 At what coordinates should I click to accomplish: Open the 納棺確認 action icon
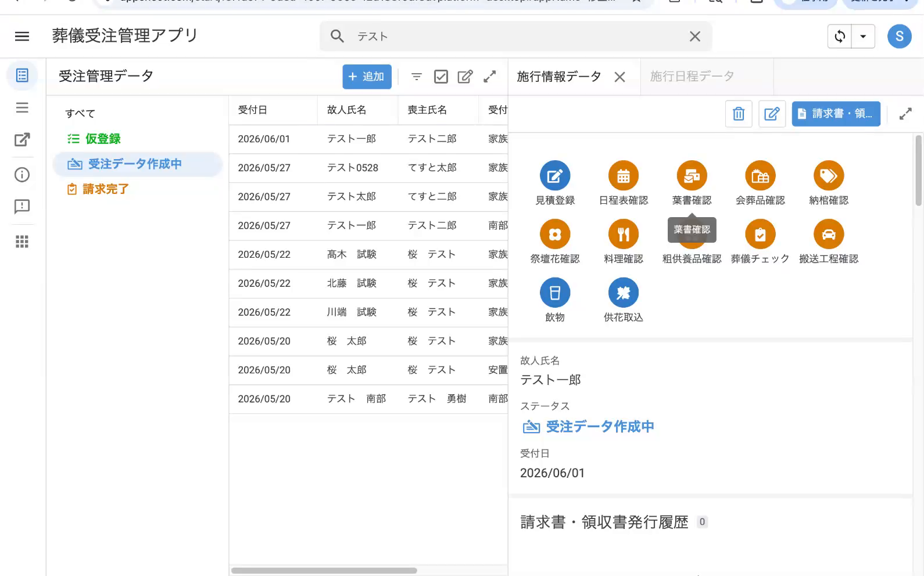pos(829,176)
